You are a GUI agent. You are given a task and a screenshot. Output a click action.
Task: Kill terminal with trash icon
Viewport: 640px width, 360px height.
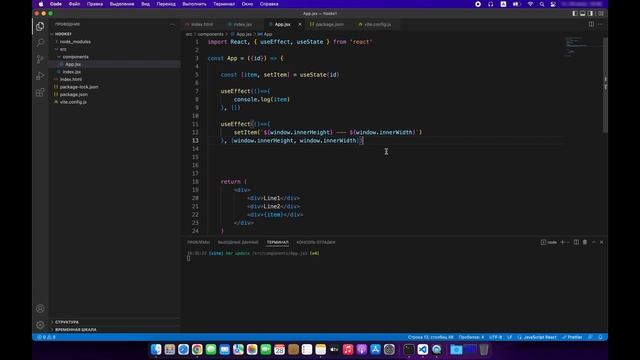click(x=584, y=242)
